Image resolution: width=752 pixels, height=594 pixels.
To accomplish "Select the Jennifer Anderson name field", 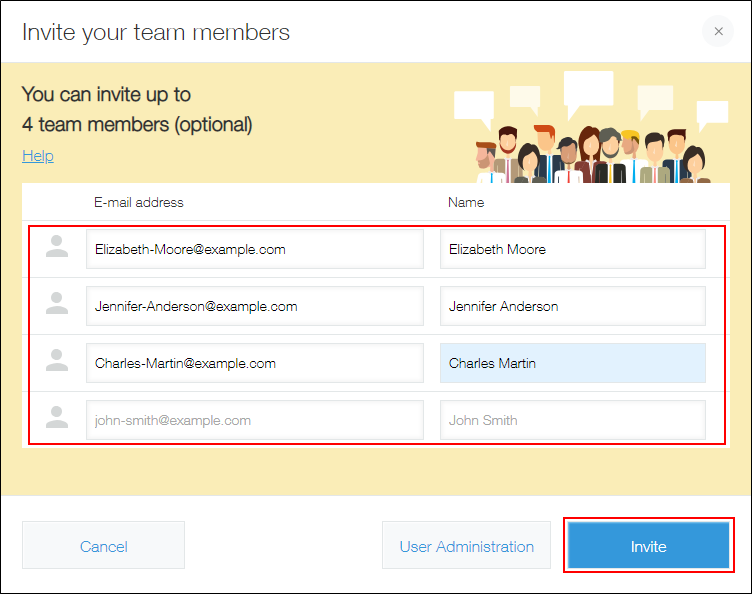I will click(x=572, y=306).
